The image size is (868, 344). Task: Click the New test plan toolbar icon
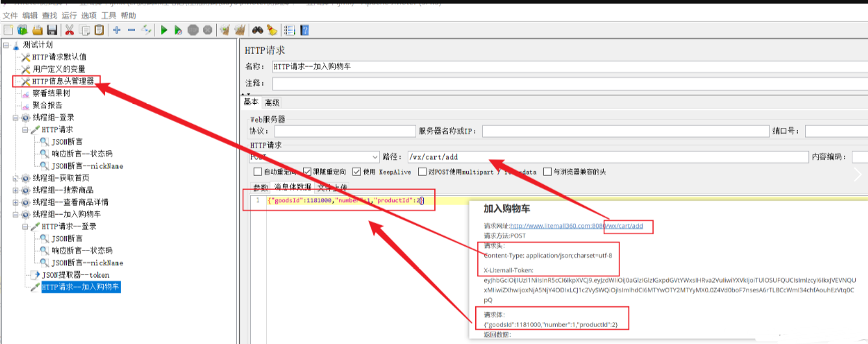8,30
